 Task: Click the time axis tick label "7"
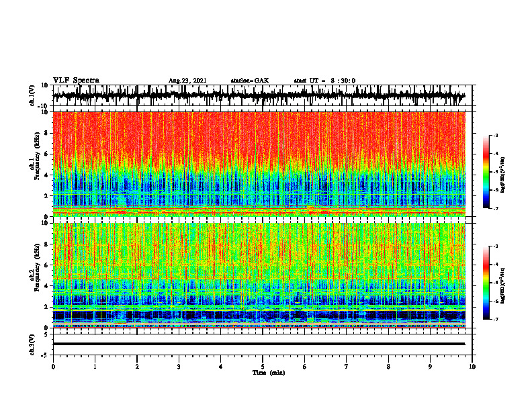[347, 367]
